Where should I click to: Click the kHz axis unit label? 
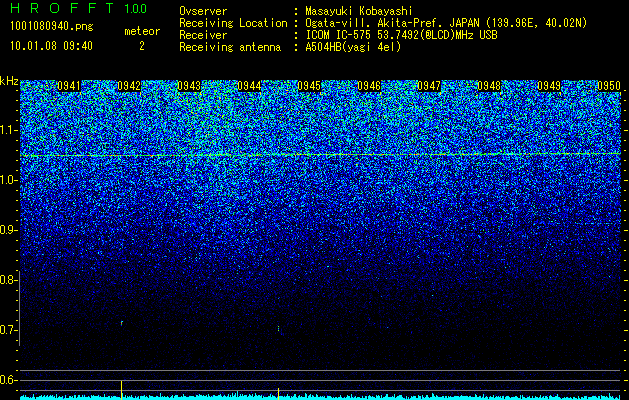pyautogui.click(x=9, y=81)
